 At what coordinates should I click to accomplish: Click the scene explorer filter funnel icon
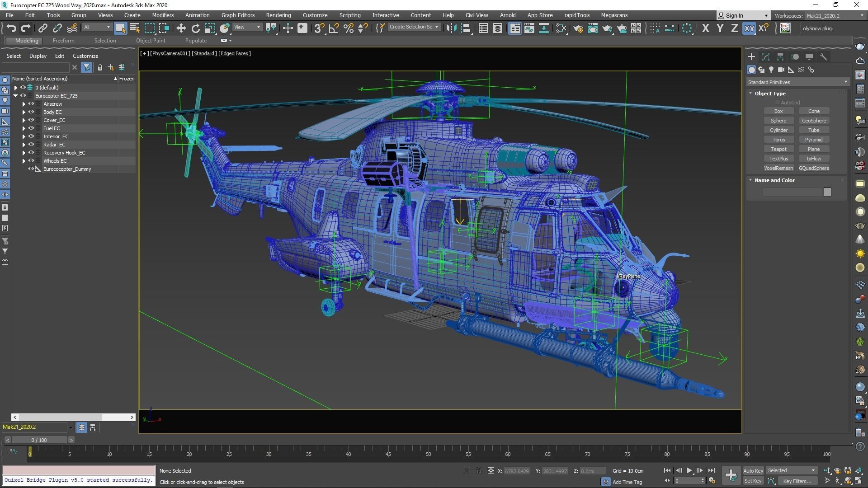pos(86,67)
